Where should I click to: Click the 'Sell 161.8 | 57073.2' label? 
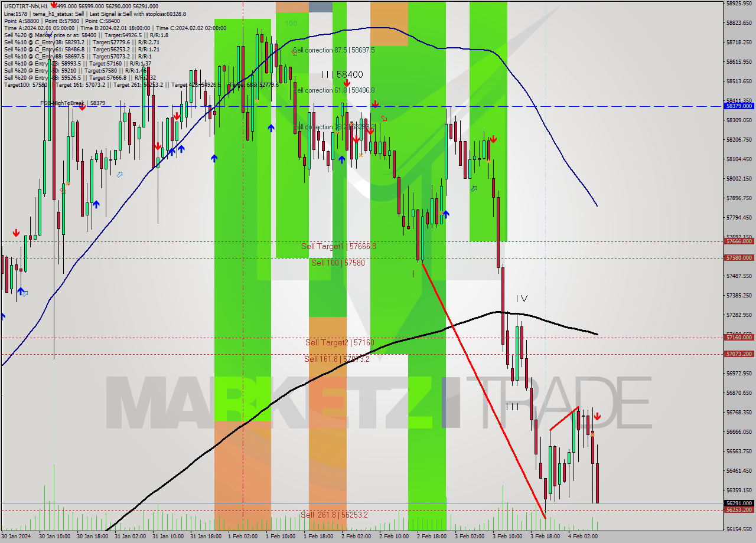point(337,359)
